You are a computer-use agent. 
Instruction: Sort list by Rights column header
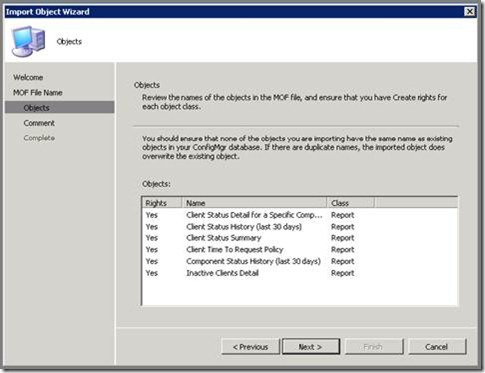tap(162, 203)
